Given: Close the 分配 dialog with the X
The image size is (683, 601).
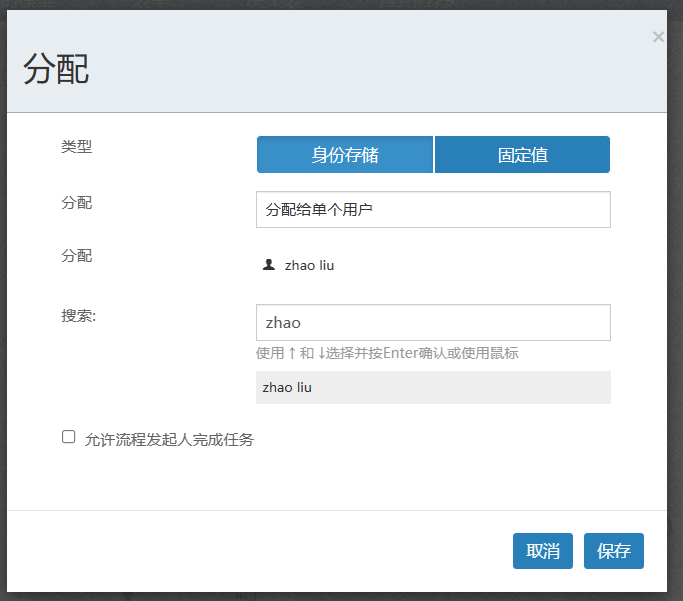Looking at the screenshot, I should tap(657, 37).
